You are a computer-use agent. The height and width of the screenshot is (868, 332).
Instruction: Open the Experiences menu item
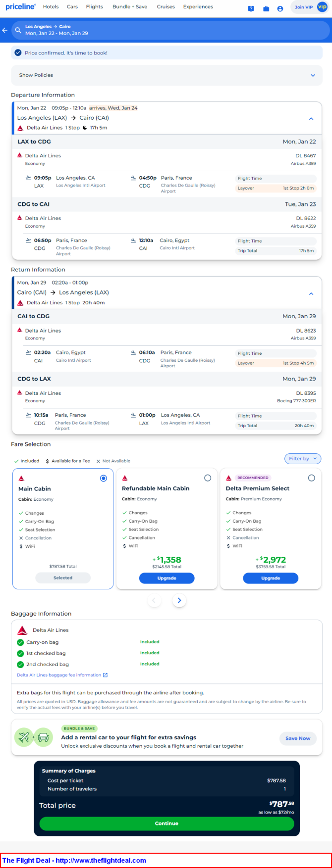point(198,7)
